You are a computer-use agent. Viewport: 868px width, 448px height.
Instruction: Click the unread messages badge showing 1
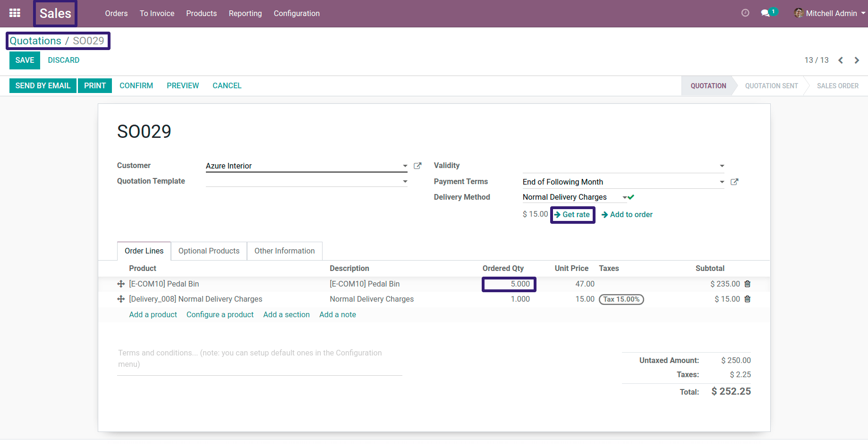(x=773, y=11)
